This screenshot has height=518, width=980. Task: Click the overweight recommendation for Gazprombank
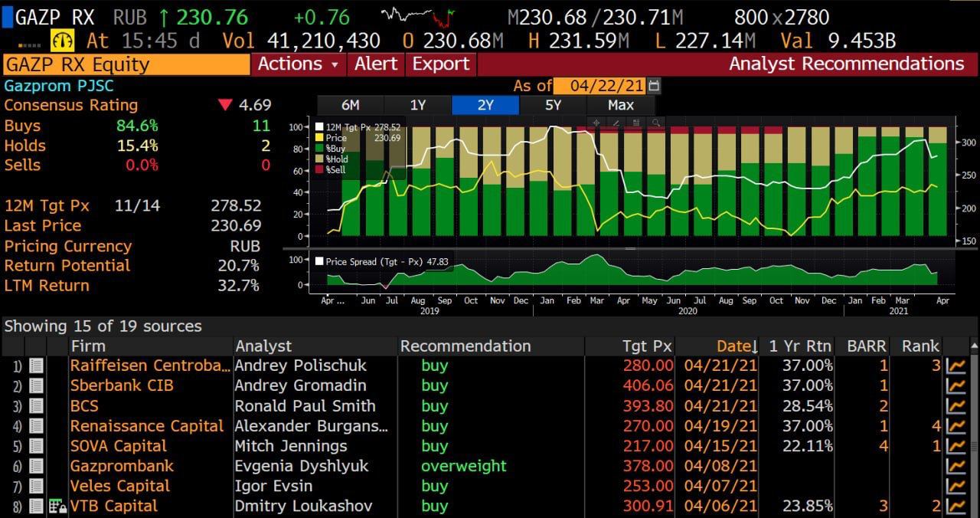tap(464, 466)
